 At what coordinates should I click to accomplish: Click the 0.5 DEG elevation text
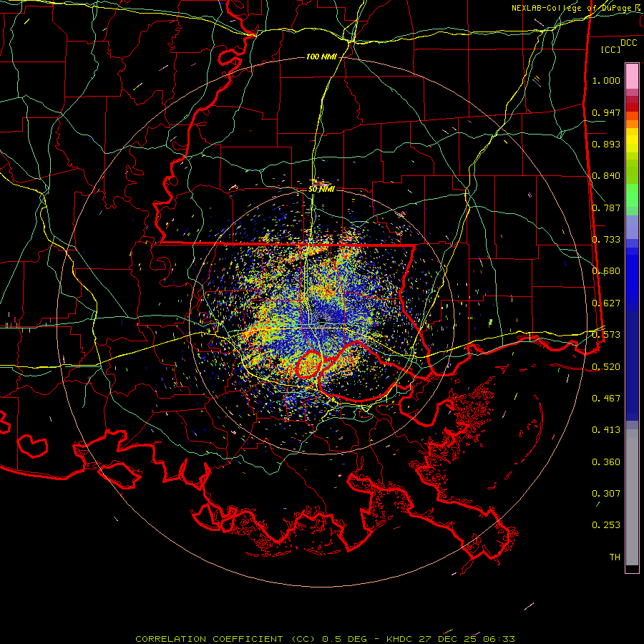pos(344,639)
